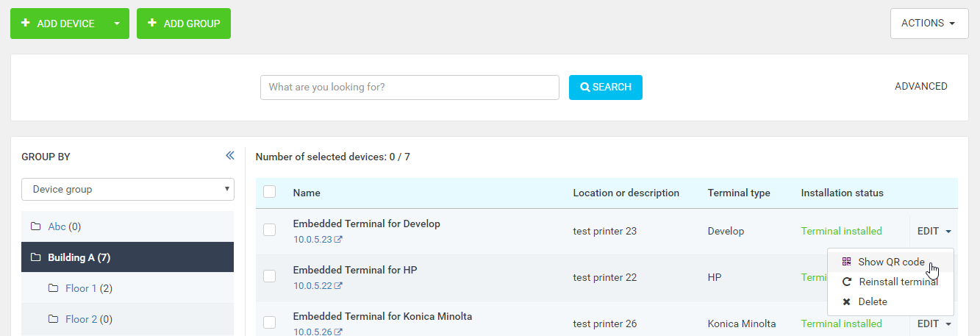This screenshot has width=980, height=336.
Task: Open the Advanced search link
Action: [x=920, y=86]
